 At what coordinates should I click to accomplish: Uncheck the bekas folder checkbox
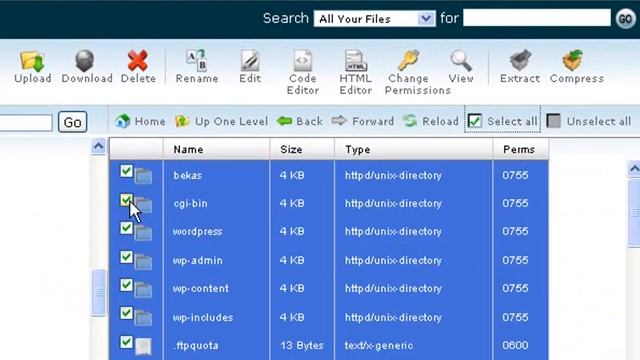pos(127,171)
